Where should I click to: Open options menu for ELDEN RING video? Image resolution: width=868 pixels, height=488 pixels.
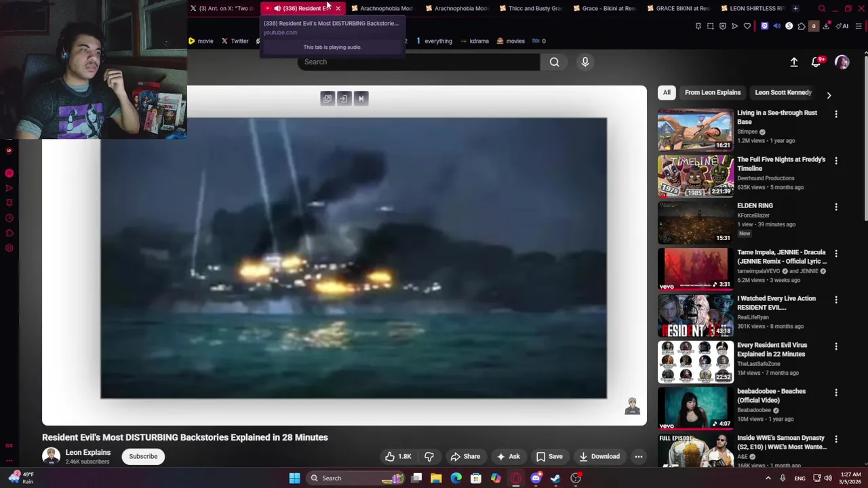click(836, 207)
